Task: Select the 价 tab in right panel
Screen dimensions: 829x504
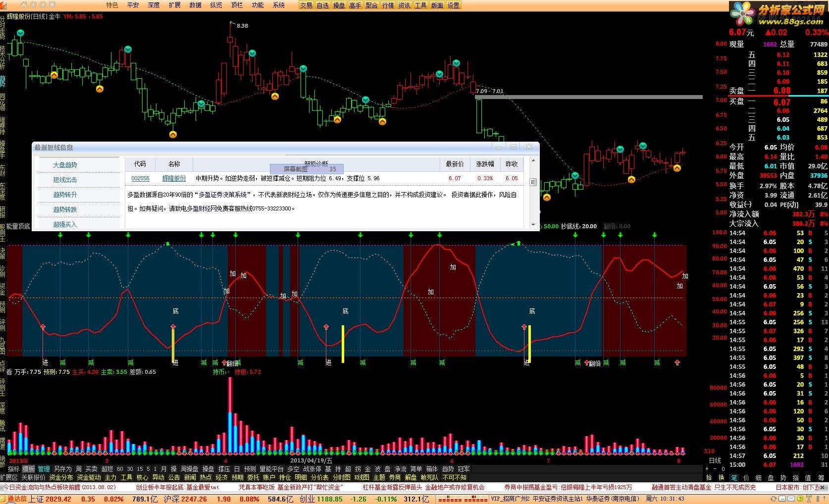Action: click(746, 477)
